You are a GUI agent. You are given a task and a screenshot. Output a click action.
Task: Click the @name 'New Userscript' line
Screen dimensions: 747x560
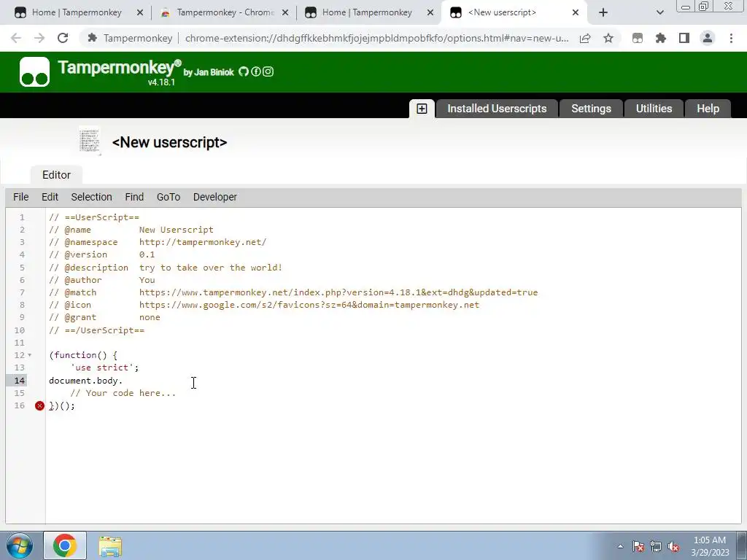131,230
